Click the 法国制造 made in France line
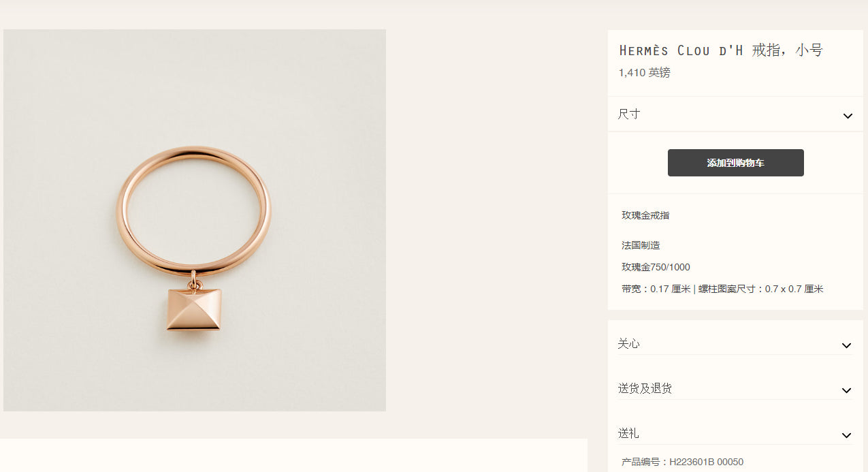 pos(641,245)
